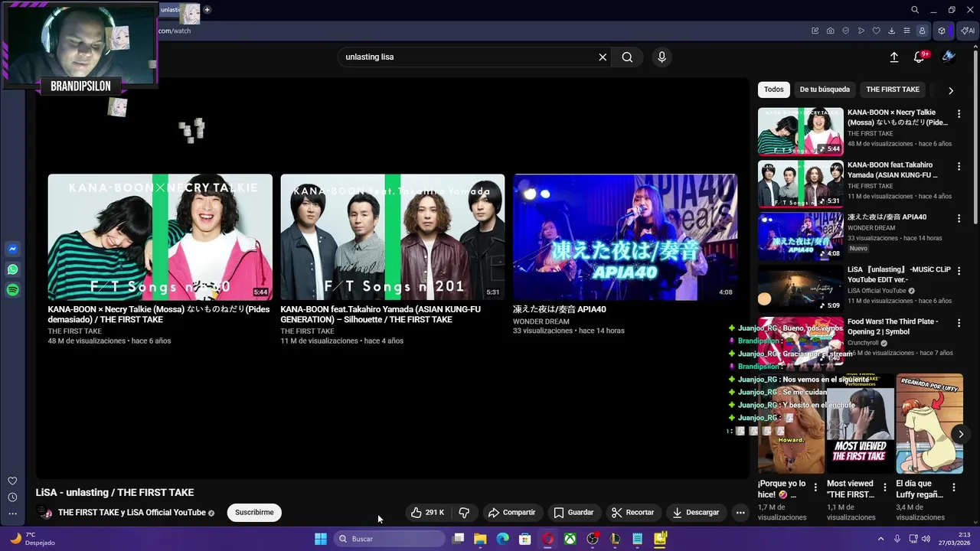
Task: Open YouTube notifications bell
Action: [x=919, y=57]
